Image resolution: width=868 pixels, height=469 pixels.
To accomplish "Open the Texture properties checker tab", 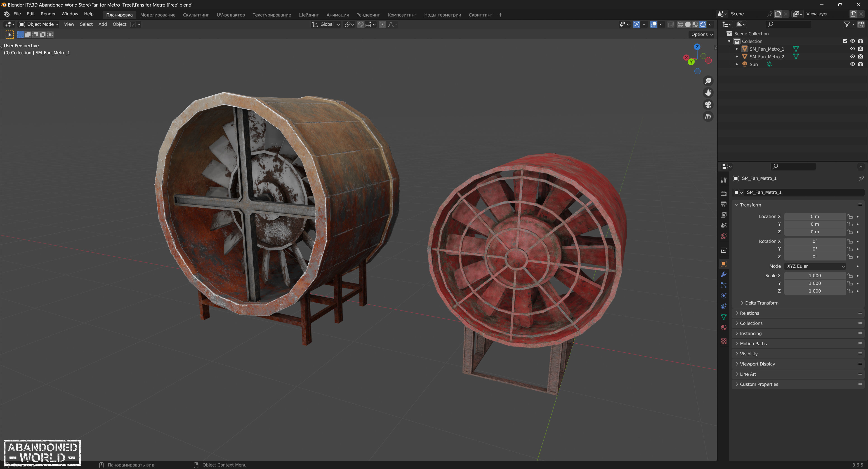I will point(723,341).
